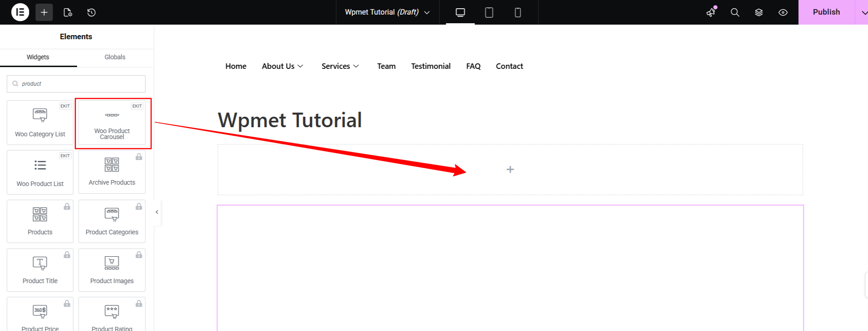Switch to the Globals tab

(x=115, y=57)
